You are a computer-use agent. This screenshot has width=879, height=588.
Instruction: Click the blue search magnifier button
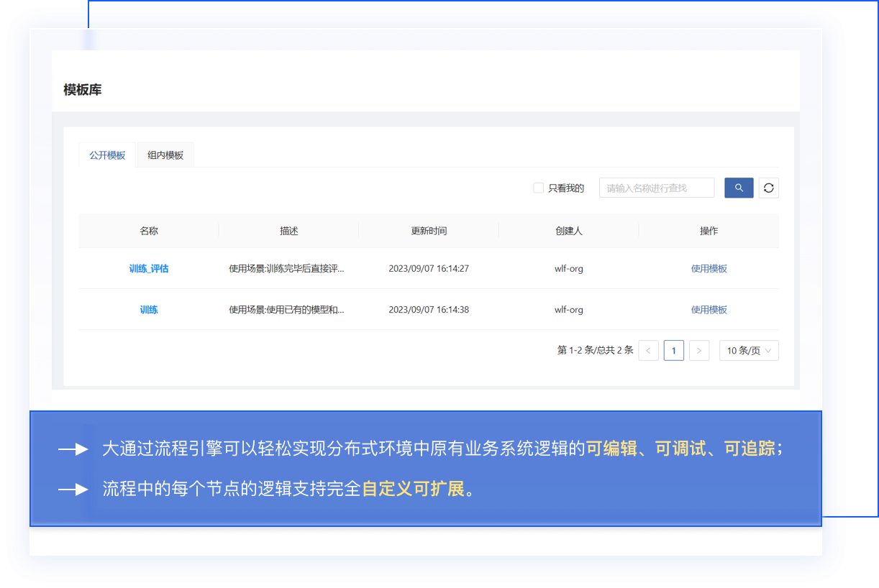739,188
